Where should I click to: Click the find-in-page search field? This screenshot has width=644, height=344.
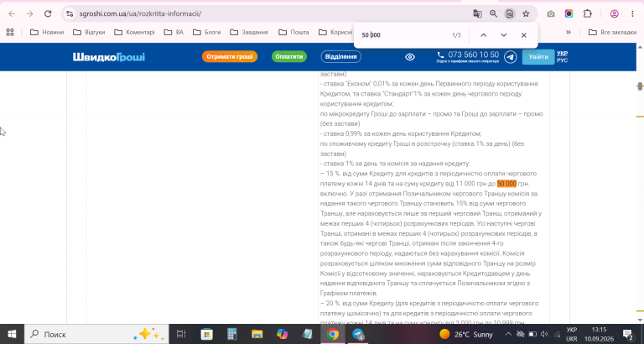pos(402,35)
